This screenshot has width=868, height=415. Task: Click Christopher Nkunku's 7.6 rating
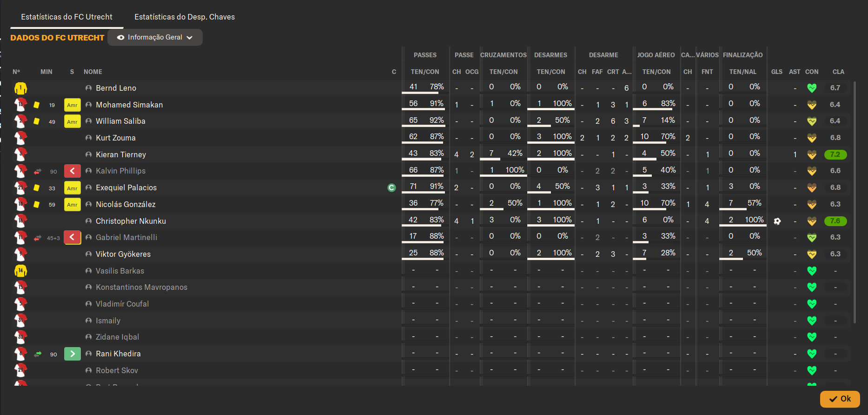coord(835,221)
